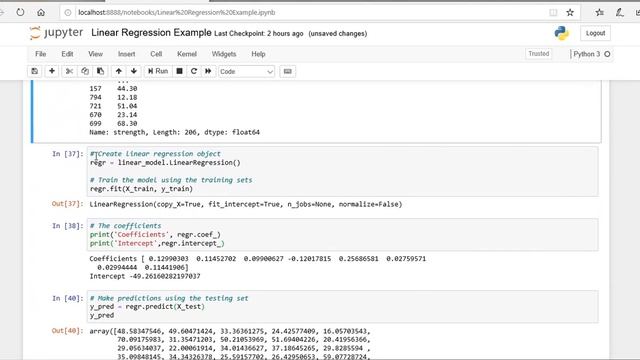Click the Out[37] output prompt
The width and height of the screenshot is (640, 360).
68,204
